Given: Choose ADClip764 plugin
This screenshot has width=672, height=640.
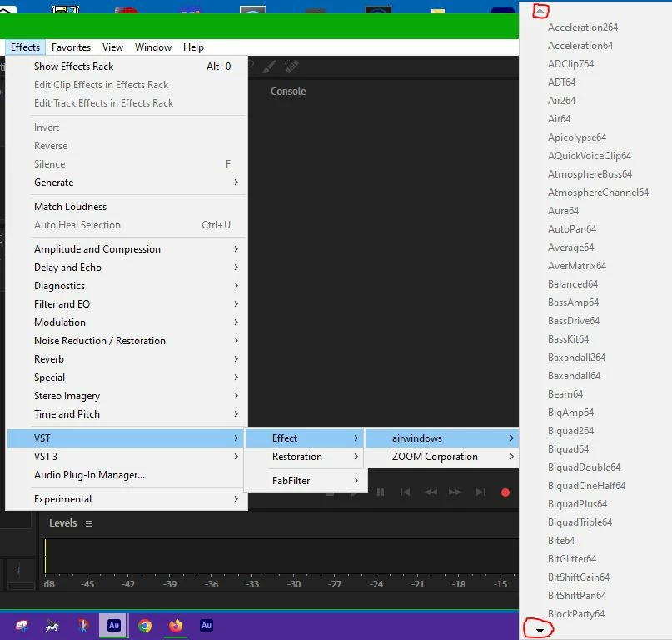Looking at the screenshot, I should (571, 64).
